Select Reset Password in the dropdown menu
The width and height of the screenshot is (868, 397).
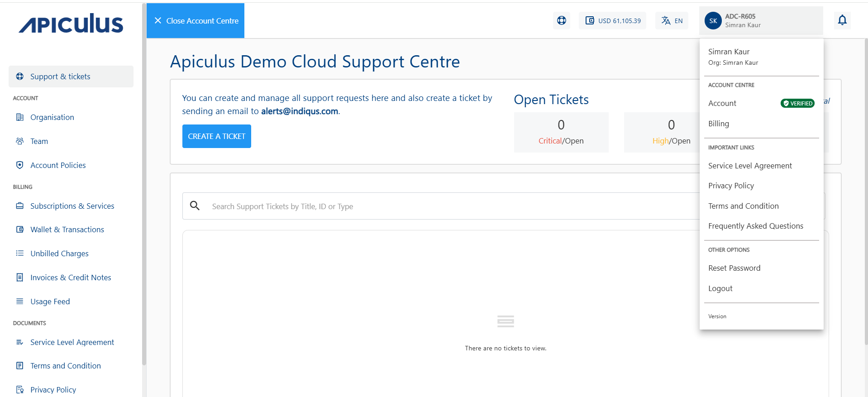(734, 268)
